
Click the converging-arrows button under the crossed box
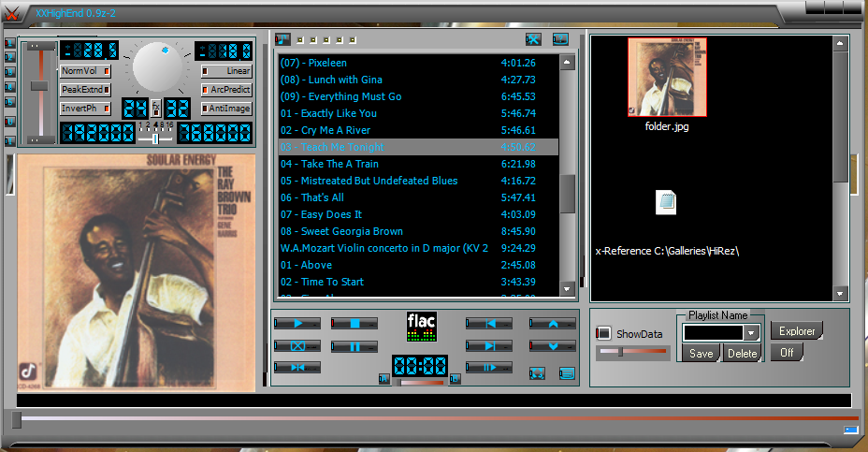[297, 367]
